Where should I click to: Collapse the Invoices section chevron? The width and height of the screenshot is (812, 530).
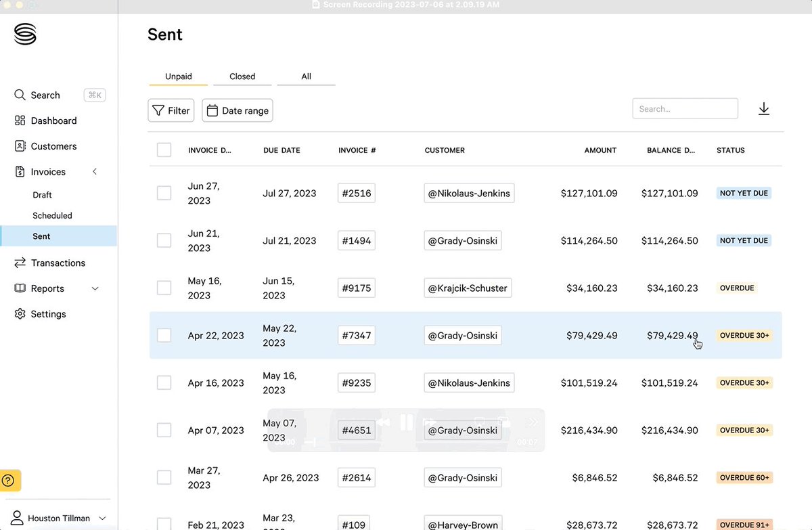click(95, 172)
